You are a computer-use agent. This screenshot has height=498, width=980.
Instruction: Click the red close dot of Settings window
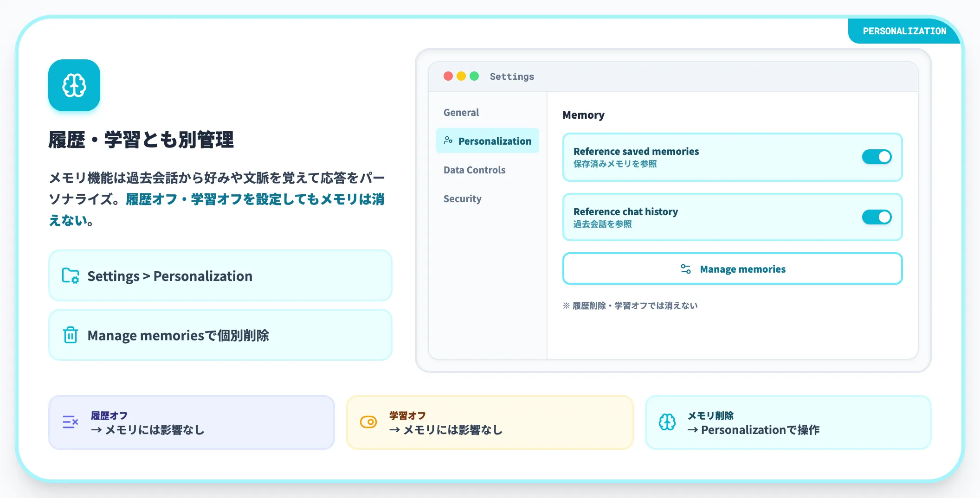pos(448,76)
